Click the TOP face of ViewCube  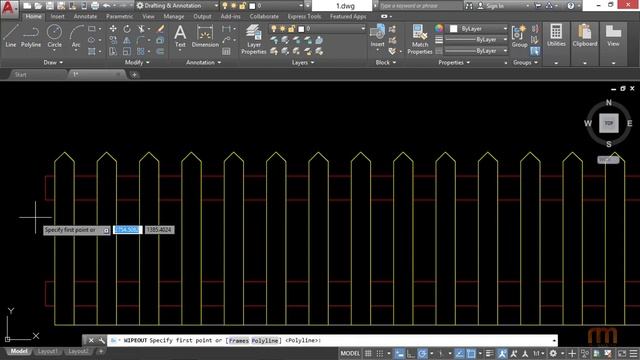click(609, 123)
